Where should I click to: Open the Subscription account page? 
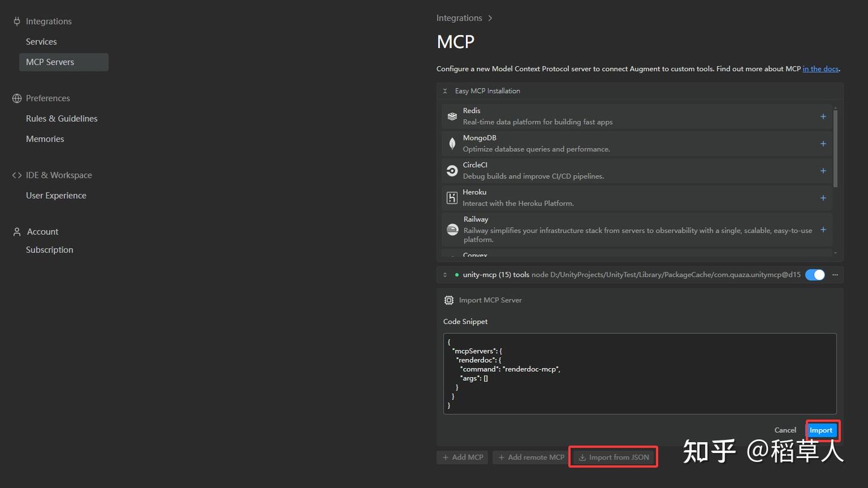pyautogui.click(x=49, y=250)
